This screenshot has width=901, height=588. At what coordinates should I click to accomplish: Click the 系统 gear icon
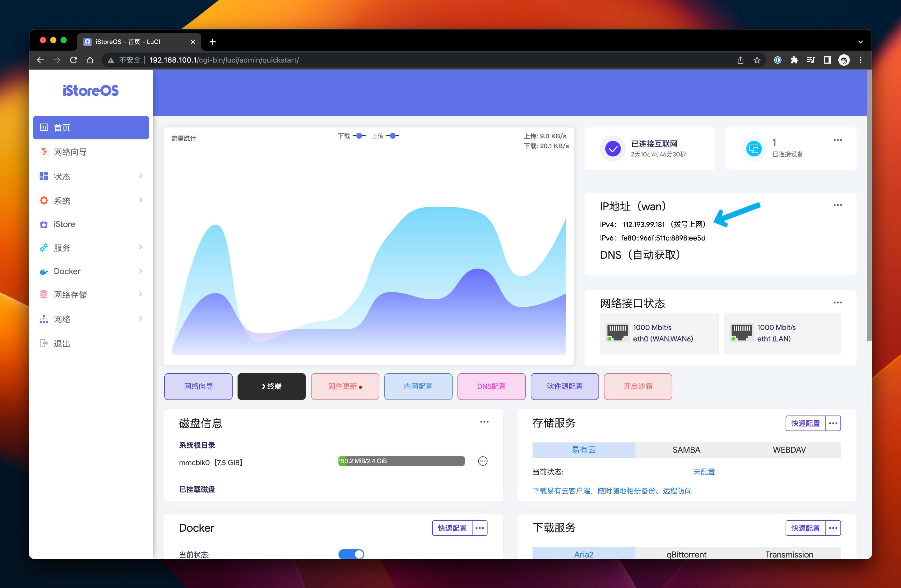click(44, 200)
